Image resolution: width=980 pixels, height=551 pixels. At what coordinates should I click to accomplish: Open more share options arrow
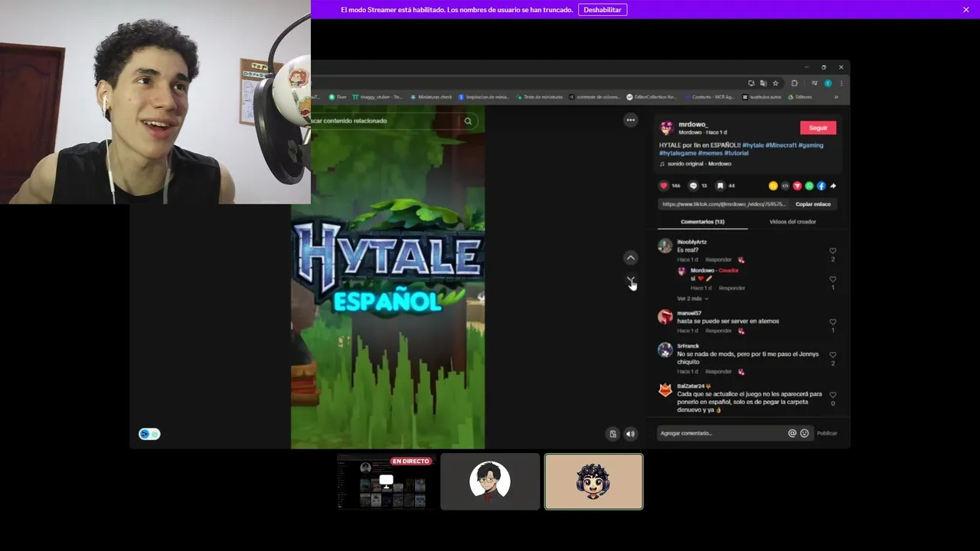coord(833,186)
